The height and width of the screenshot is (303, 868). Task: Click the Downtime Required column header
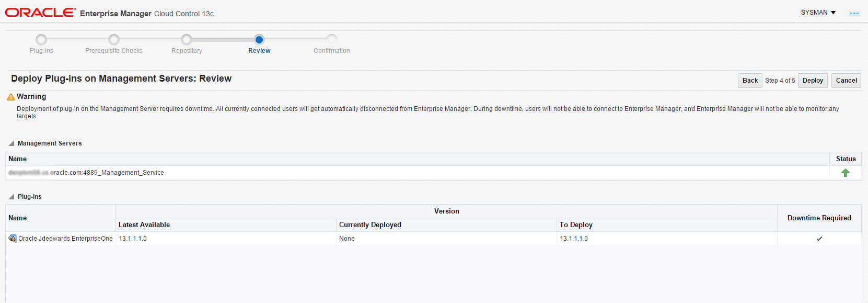click(819, 218)
